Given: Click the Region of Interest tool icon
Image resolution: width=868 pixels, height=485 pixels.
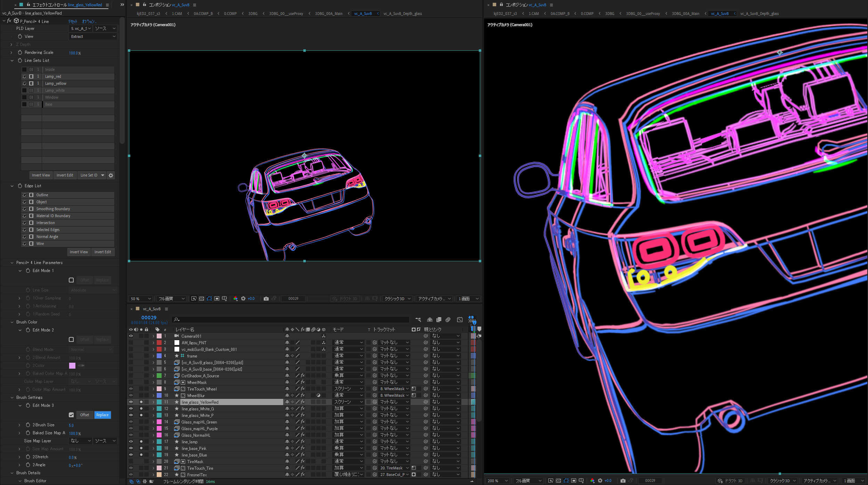Looking at the screenshot, I should [217, 298].
